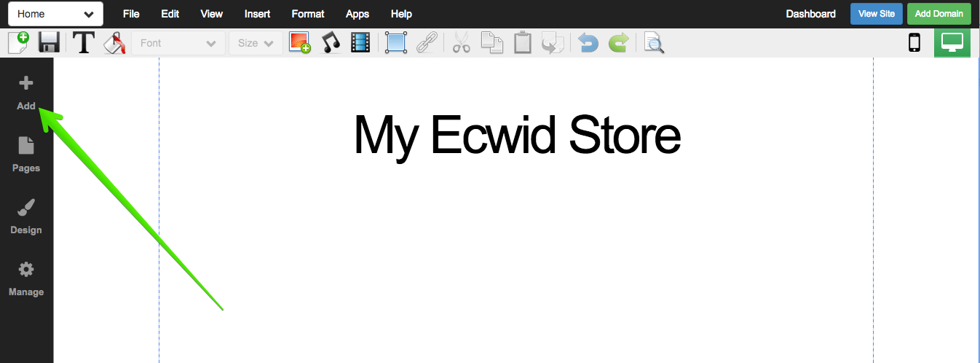Viewport: 980px width, 363px height.
Task: Click the Cut scissors icon
Action: pos(462,43)
